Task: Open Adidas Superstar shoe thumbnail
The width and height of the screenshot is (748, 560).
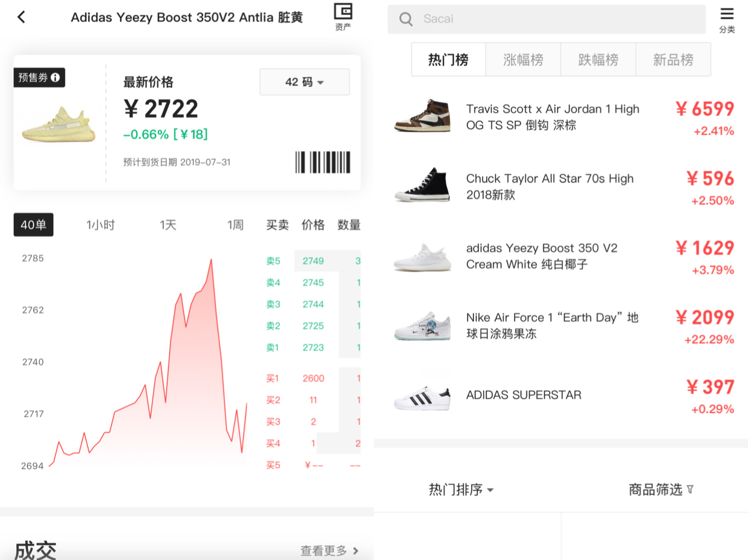Action: click(423, 398)
